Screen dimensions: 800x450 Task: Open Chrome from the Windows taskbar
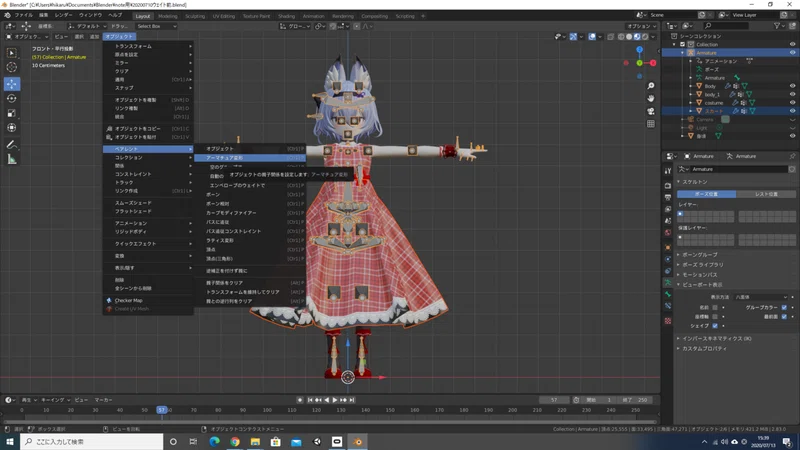(235, 442)
